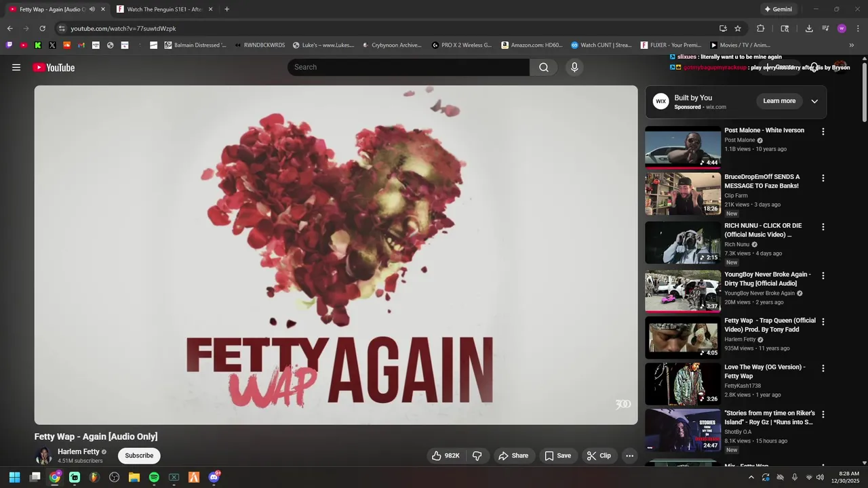The width and height of the screenshot is (868, 488).
Task: Open the SoundCloud bookmark icon
Action: (x=66, y=45)
